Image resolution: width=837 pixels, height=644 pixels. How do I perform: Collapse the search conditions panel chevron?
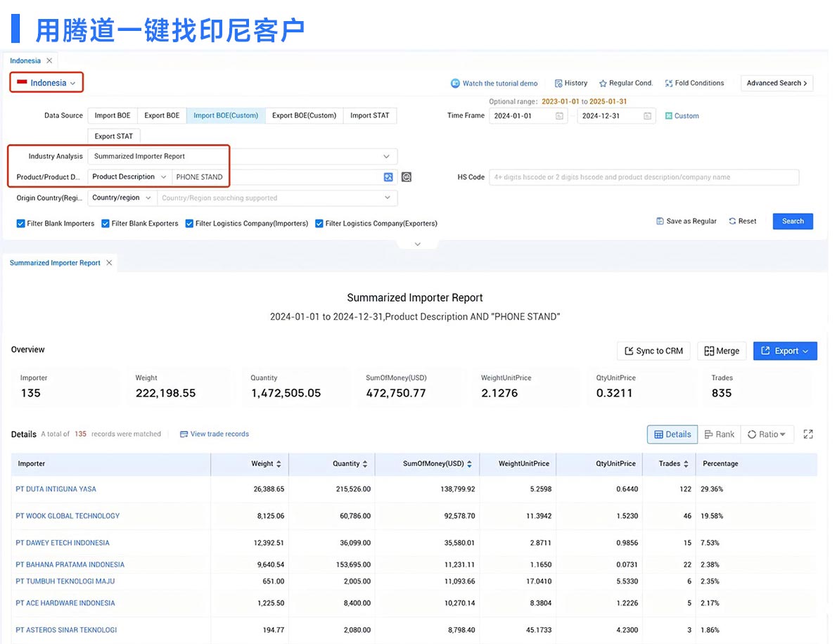[x=417, y=244]
